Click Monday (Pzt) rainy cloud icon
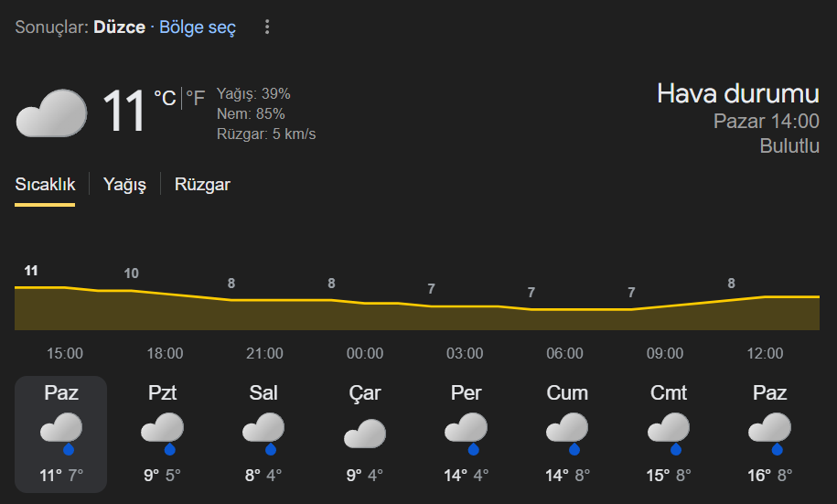 coord(163,433)
